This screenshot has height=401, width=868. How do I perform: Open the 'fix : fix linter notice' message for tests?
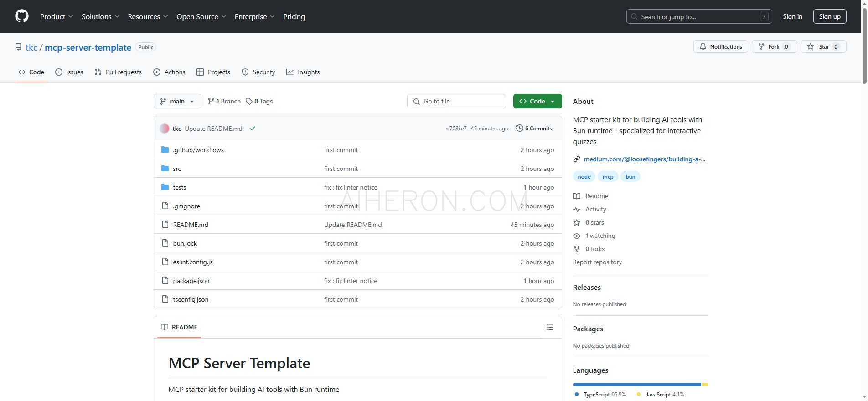pyautogui.click(x=351, y=187)
